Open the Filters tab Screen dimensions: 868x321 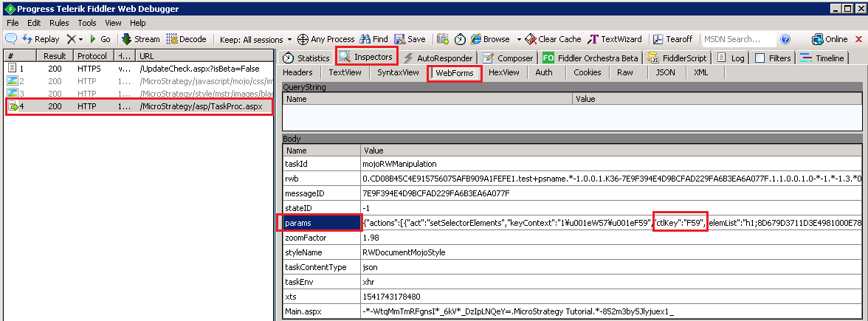(x=772, y=58)
